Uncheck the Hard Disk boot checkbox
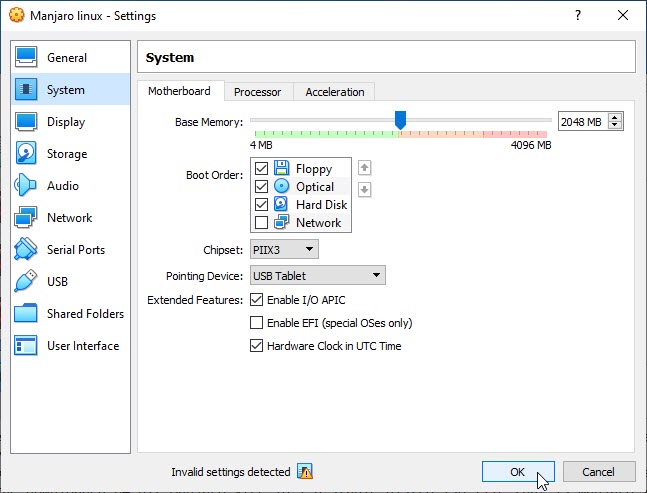 261,204
